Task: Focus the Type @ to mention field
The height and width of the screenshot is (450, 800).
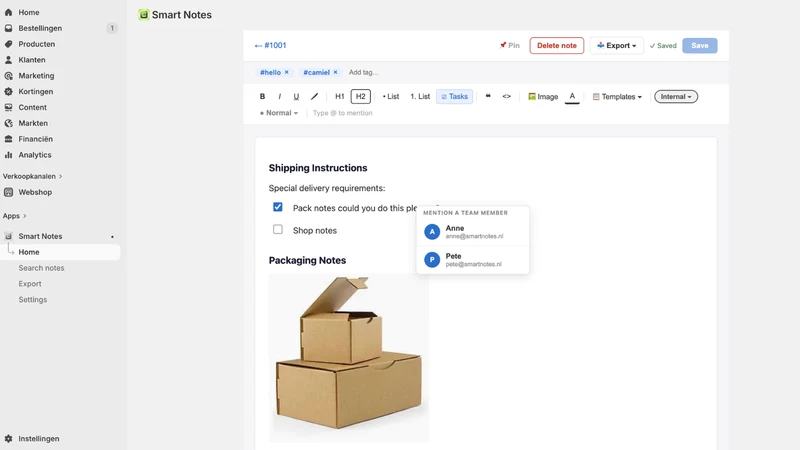Action: click(x=343, y=113)
